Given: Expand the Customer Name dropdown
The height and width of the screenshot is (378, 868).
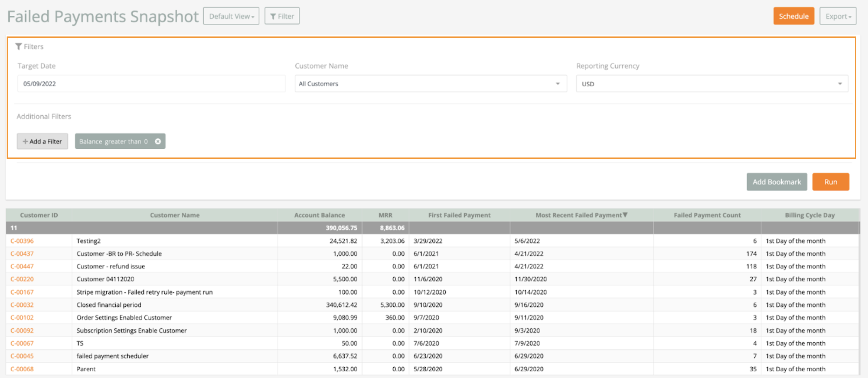Looking at the screenshot, I should coord(431,84).
